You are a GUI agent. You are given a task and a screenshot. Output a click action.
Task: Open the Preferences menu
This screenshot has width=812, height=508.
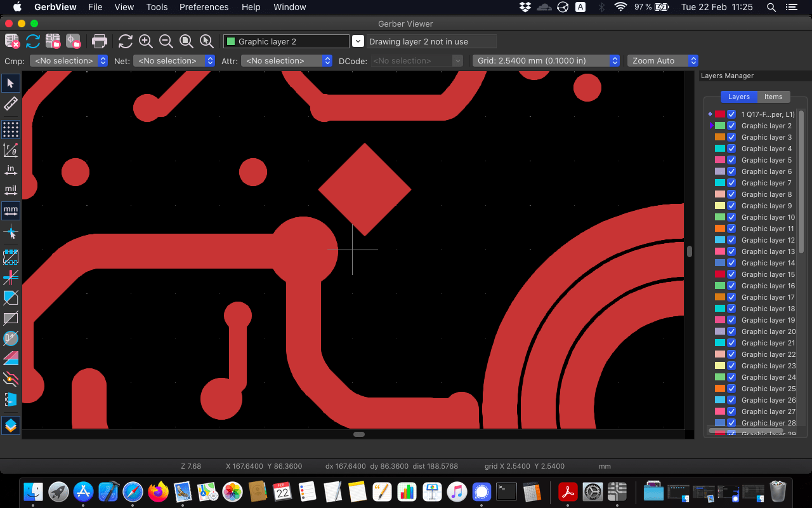click(x=204, y=7)
